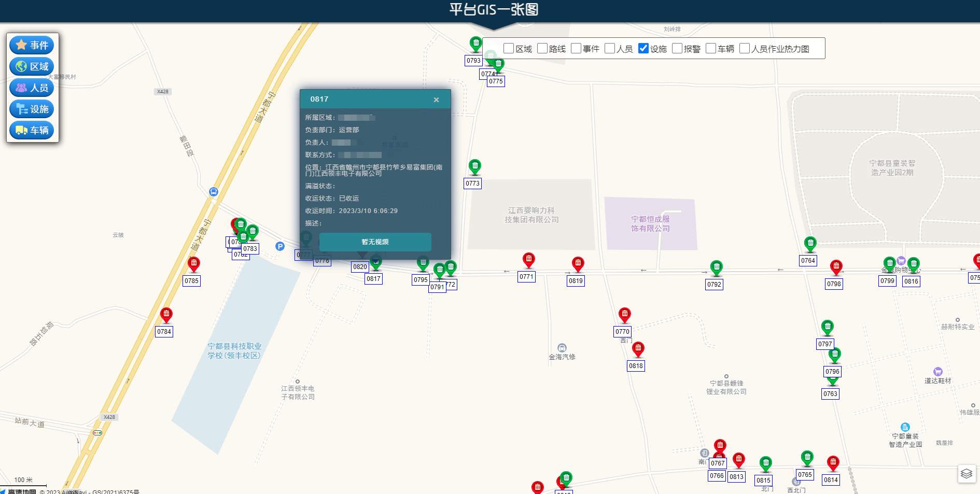980x494 pixels.
Task: Click the bus stop icon on 宁都大道
Action: click(x=214, y=192)
